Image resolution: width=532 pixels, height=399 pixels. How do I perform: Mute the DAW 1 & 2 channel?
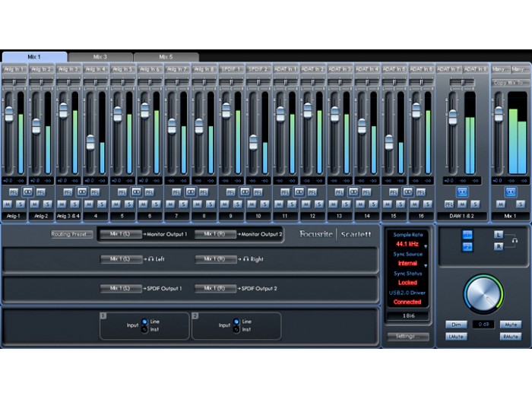462,204
